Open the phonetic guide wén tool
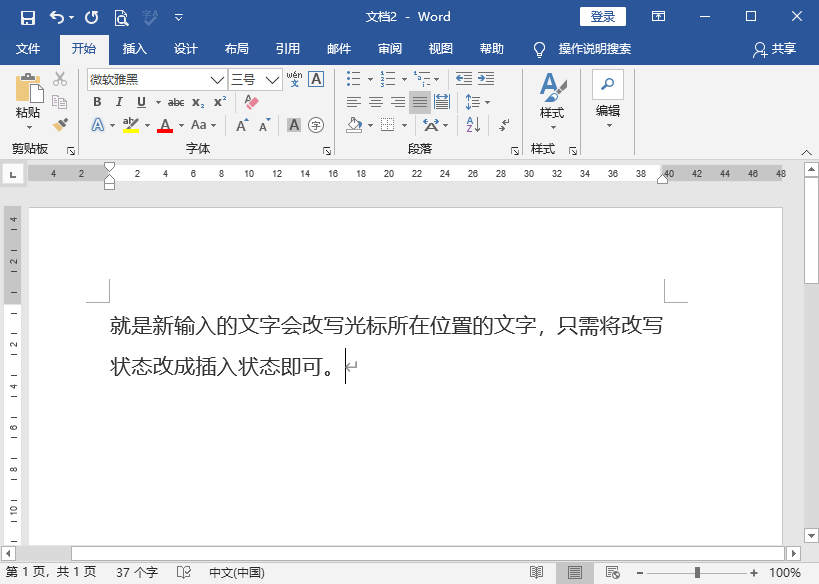 (295, 79)
